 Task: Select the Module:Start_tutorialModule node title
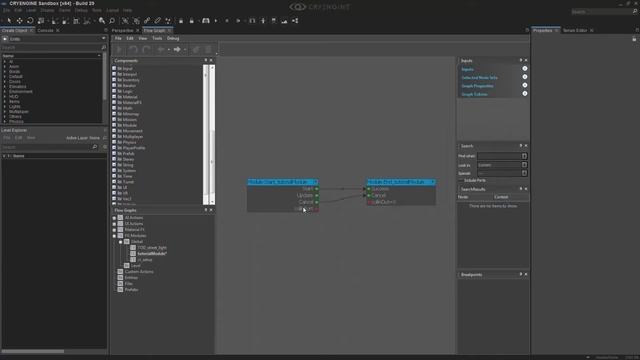[283, 182]
